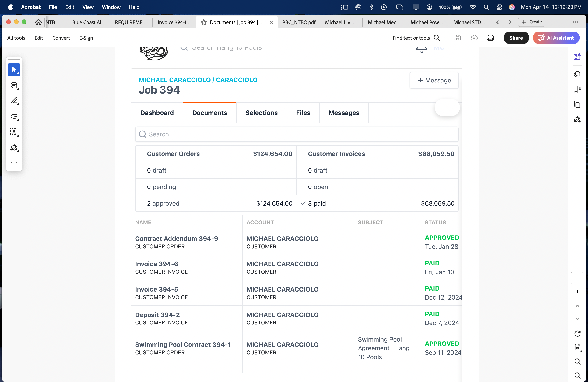Open the Window menu
Image resolution: width=588 pixels, height=382 pixels.
coord(111,7)
